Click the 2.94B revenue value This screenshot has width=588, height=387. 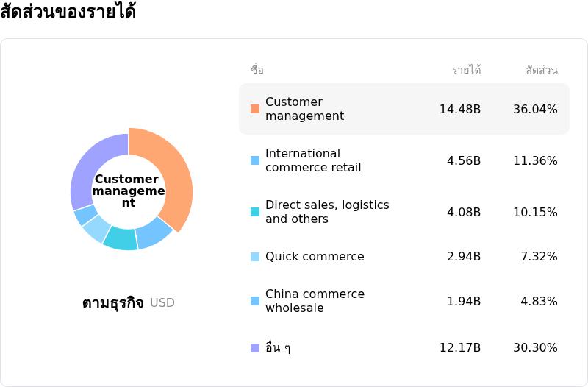(464, 256)
